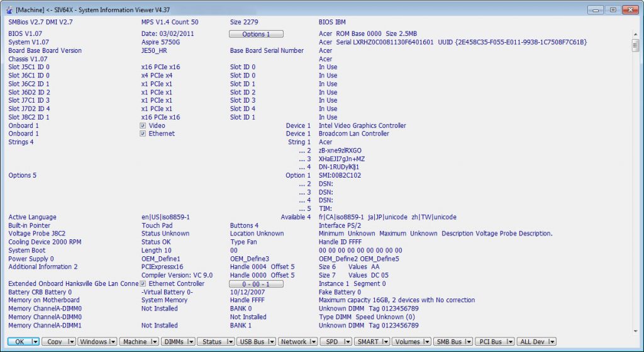Click the 'DN-1RUDylKjj1' string value

(x=339, y=167)
